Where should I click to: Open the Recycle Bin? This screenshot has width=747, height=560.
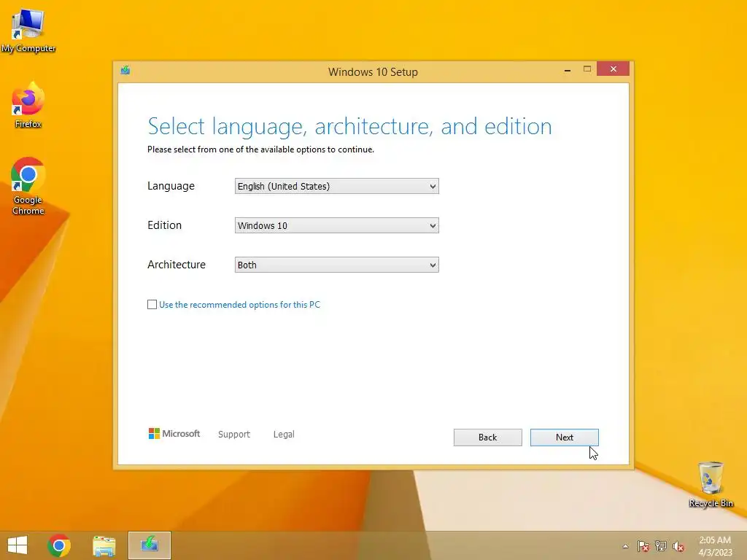(711, 484)
